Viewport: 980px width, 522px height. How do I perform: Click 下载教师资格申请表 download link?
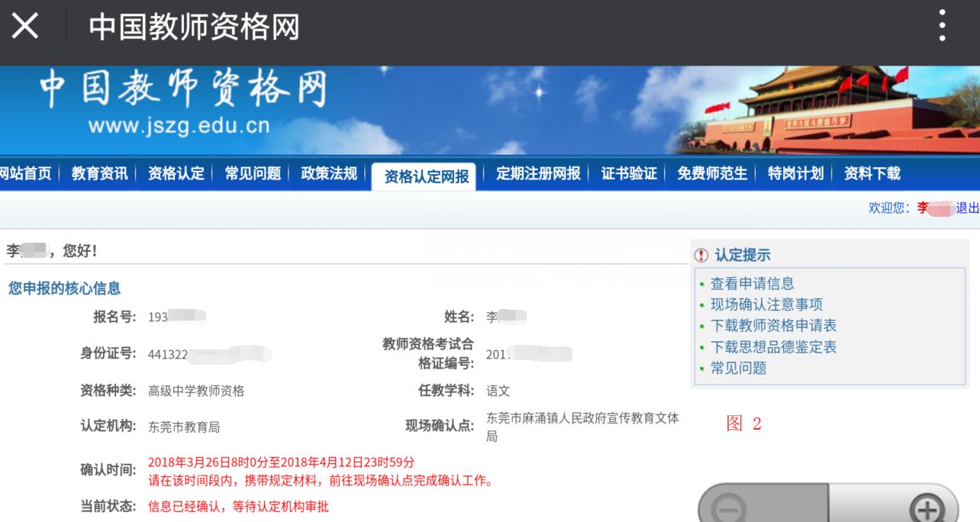click(773, 326)
